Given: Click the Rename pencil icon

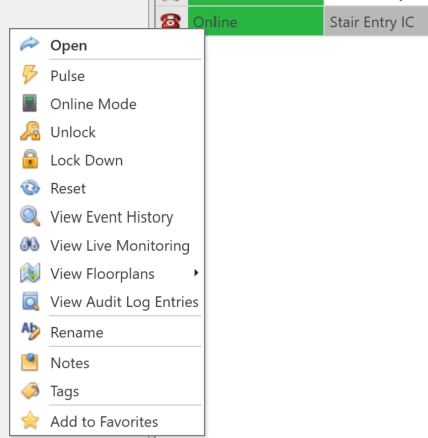Looking at the screenshot, I should pos(30,331).
